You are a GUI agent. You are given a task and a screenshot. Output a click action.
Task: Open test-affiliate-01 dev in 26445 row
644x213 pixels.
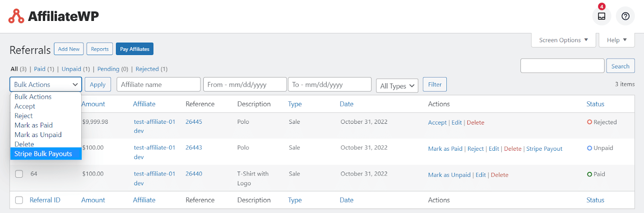click(x=155, y=126)
